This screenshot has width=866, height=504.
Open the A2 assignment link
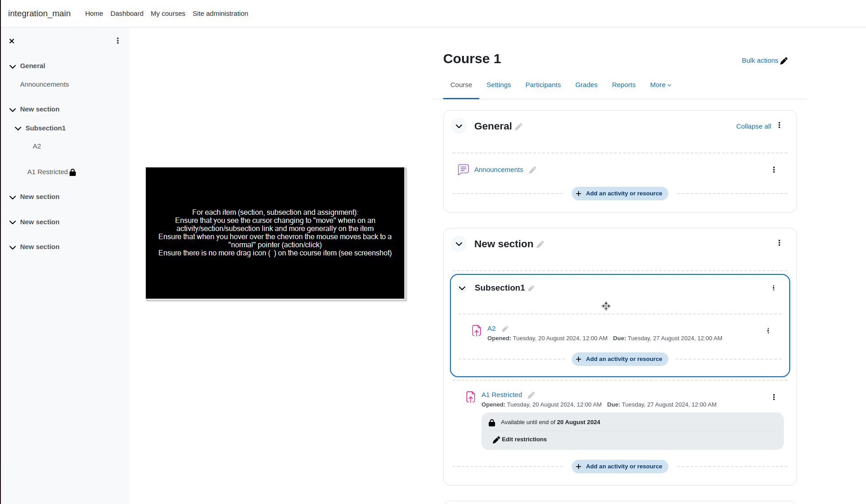pyautogui.click(x=491, y=328)
